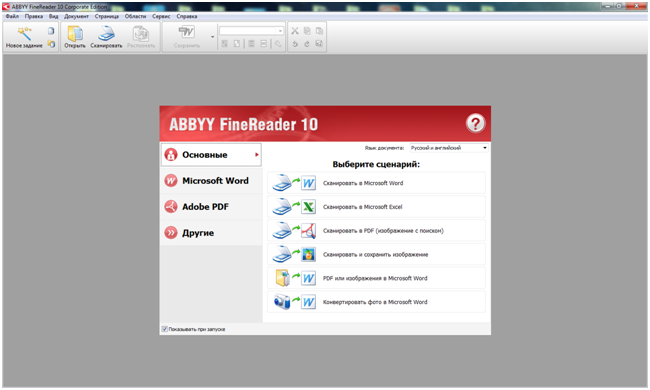Click the Язык документа label

pos(384,148)
